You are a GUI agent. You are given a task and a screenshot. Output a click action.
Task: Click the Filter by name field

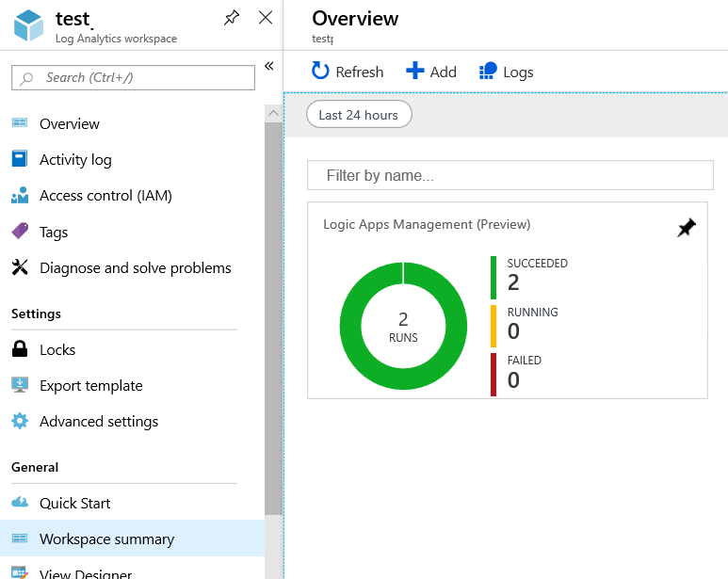click(x=510, y=175)
